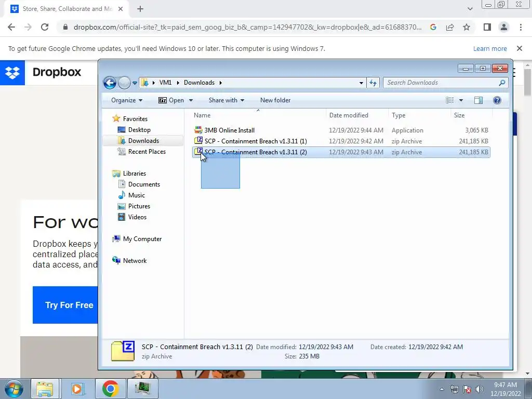532x399 pixels.
Task: Click icon of SCP Containment Breach (2) zip
Action: [x=198, y=152]
